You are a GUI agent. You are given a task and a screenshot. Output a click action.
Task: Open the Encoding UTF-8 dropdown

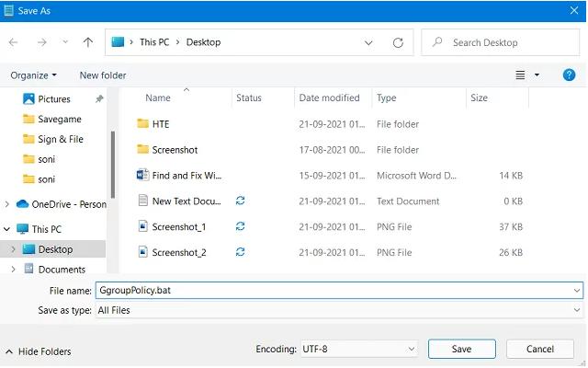click(359, 350)
